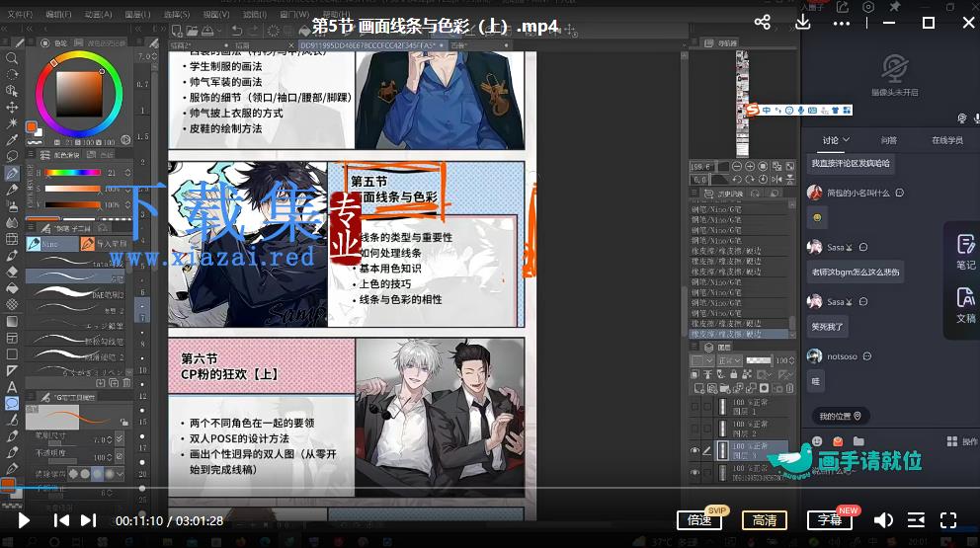
Task: Click navigator rotate left icon
Action: pyautogui.click(x=737, y=180)
